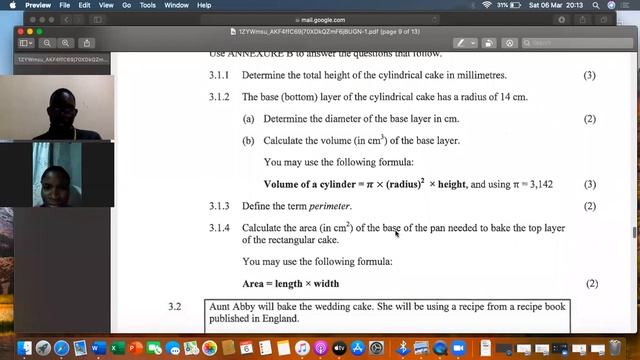This screenshot has width=640, height=360.
Task: Open System Preferences from the dock
Action: [x=376, y=348]
